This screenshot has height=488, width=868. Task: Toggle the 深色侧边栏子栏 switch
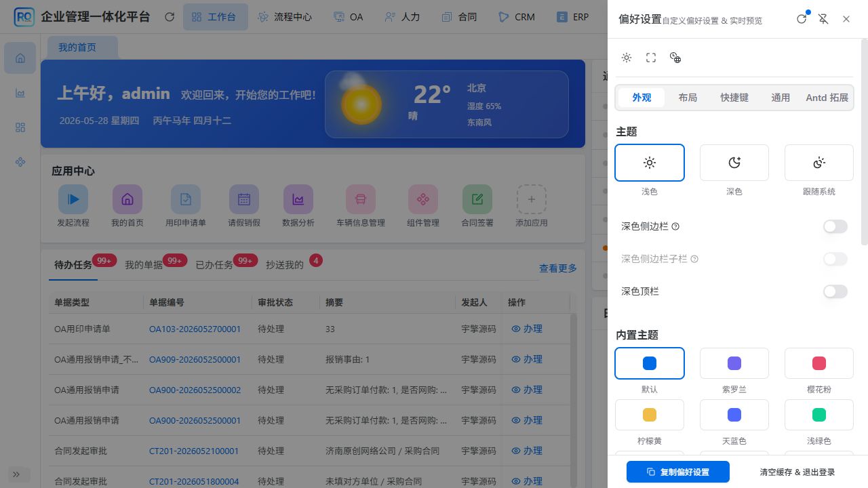tap(835, 259)
